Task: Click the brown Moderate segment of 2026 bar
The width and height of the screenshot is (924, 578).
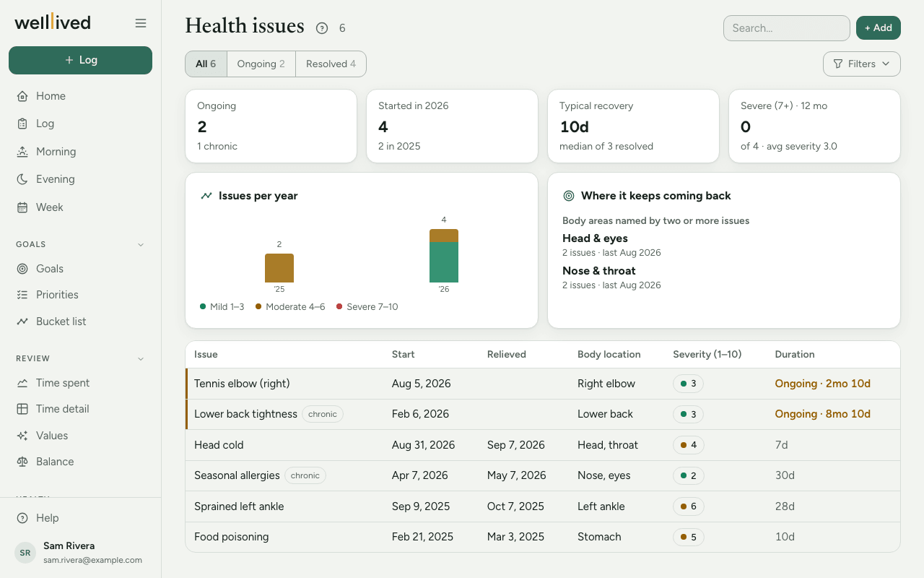Action: [x=444, y=236]
